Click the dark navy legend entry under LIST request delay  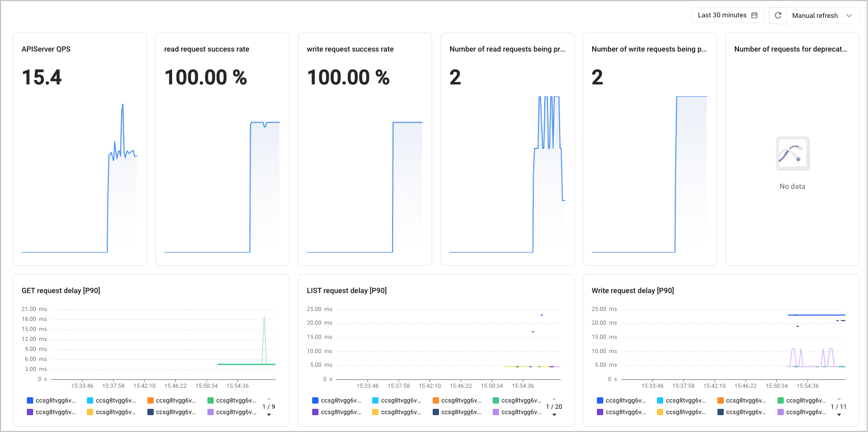457,412
